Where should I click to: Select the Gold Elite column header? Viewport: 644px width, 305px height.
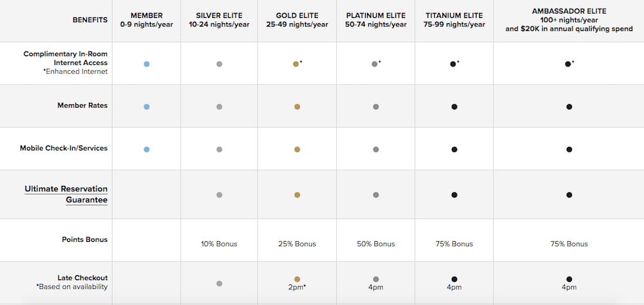coord(297,20)
